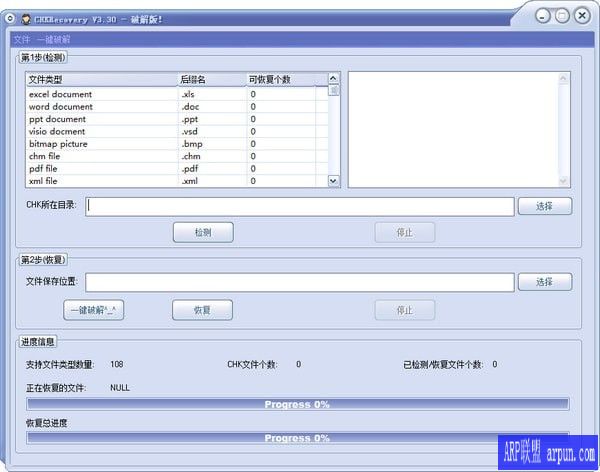This screenshot has height=472, width=600.
Task: Select the word document row
Action: pos(177,107)
